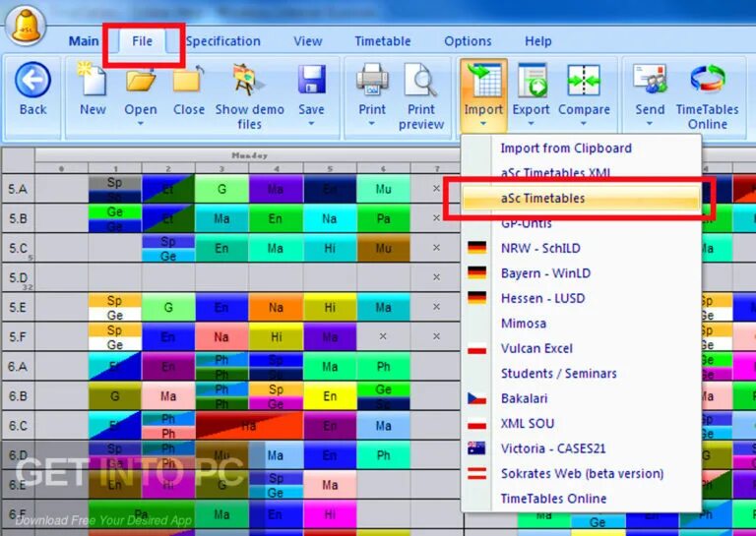Choose Vulcan Excel import option
The image size is (756, 536).
581,349
